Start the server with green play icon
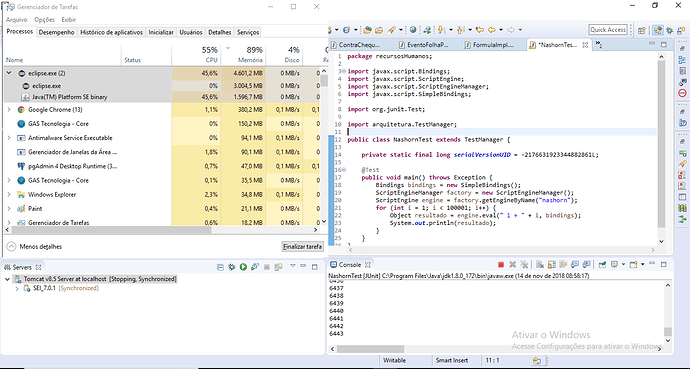This screenshot has width=690, height=369. click(x=243, y=267)
